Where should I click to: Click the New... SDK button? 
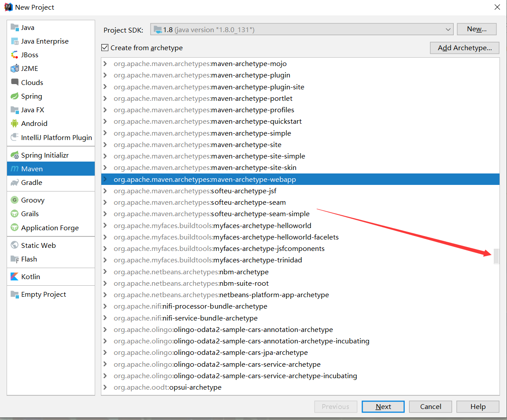pyautogui.click(x=477, y=29)
